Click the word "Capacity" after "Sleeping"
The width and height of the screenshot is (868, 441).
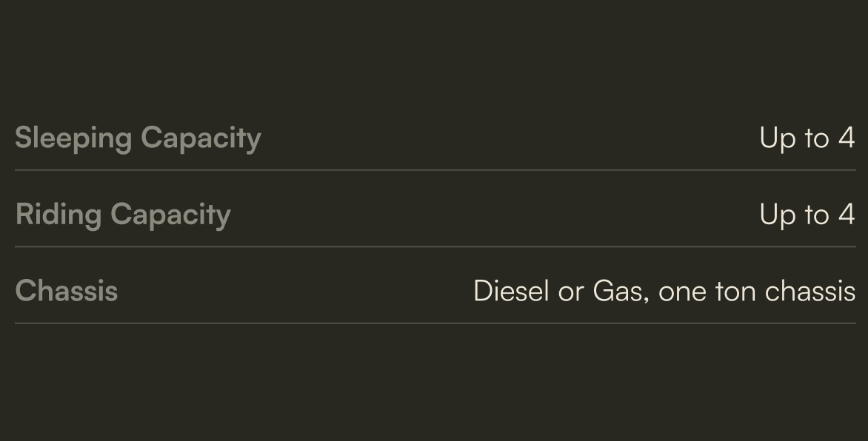click(201, 138)
